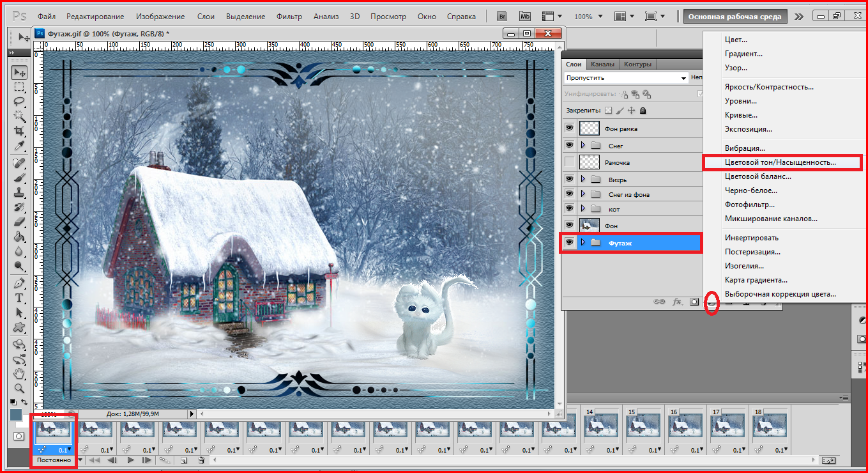Select the Crop tool
This screenshot has width=868, height=473.
coord(20,130)
